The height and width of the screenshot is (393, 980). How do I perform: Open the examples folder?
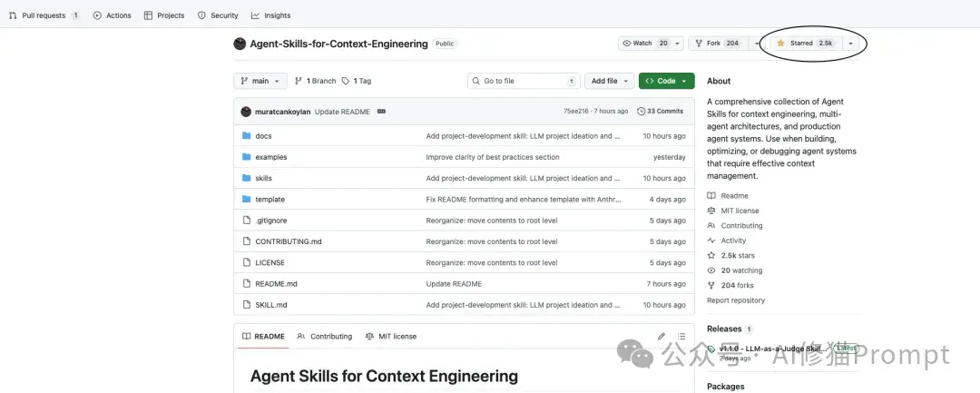[271, 157]
